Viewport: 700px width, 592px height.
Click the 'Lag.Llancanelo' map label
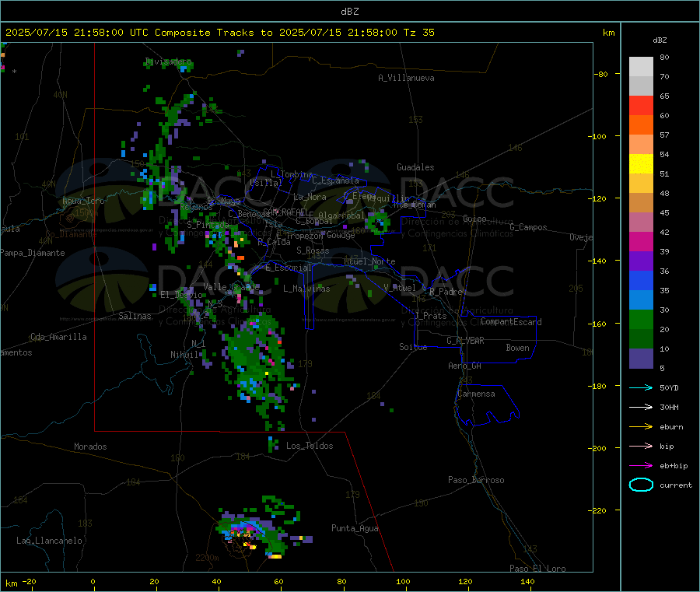(49, 541)
